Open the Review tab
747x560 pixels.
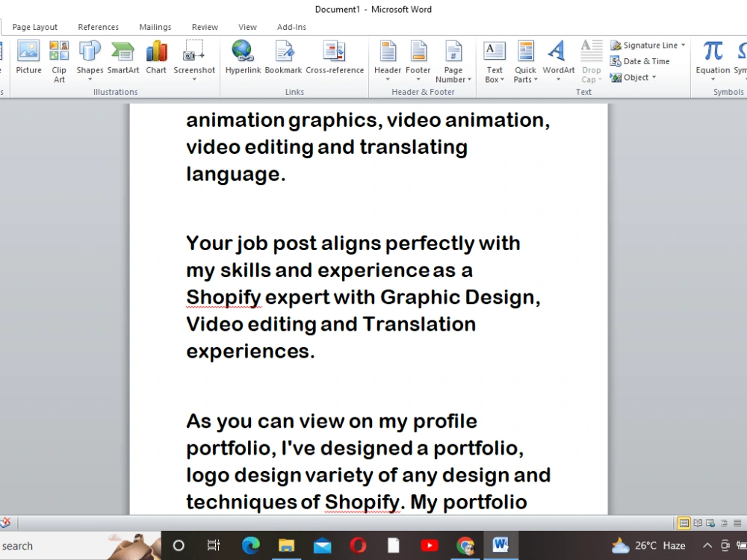pos(205,27)
